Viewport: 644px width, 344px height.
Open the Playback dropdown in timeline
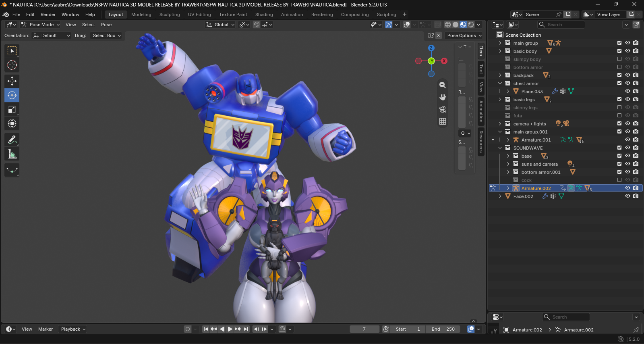click(73, 329)
